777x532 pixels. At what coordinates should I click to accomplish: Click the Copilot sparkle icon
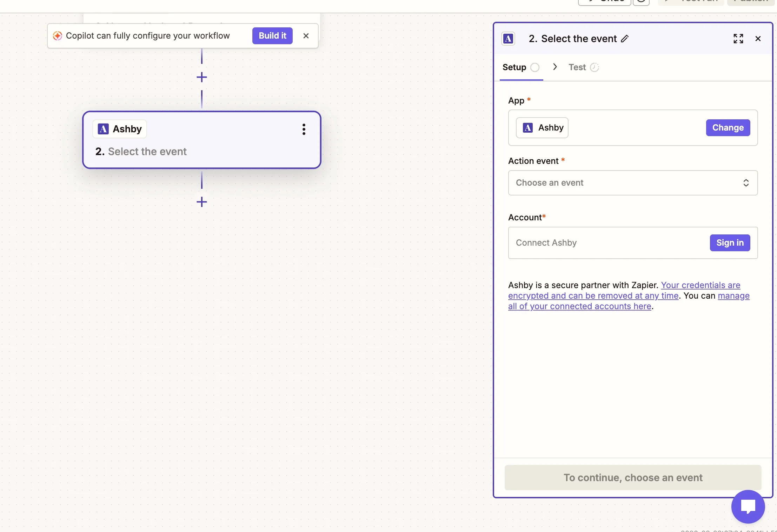57,36
